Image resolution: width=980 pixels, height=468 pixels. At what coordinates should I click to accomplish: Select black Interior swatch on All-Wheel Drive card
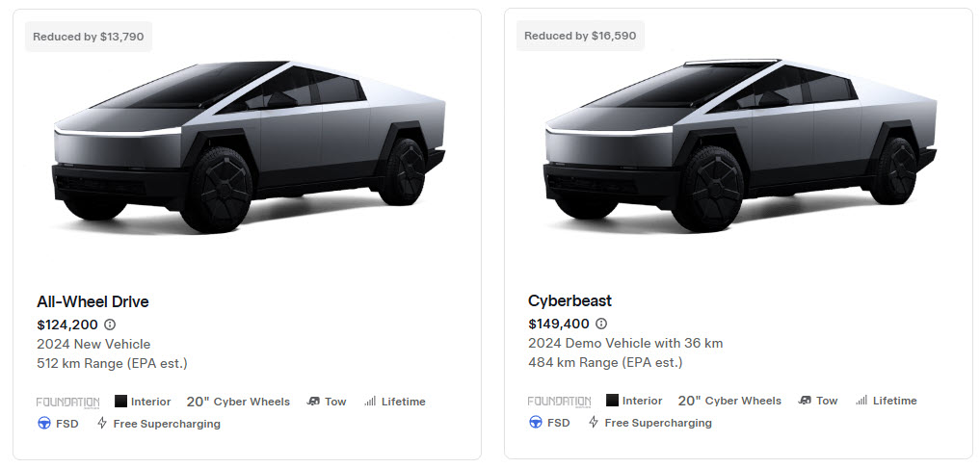(x=121, y=402)
